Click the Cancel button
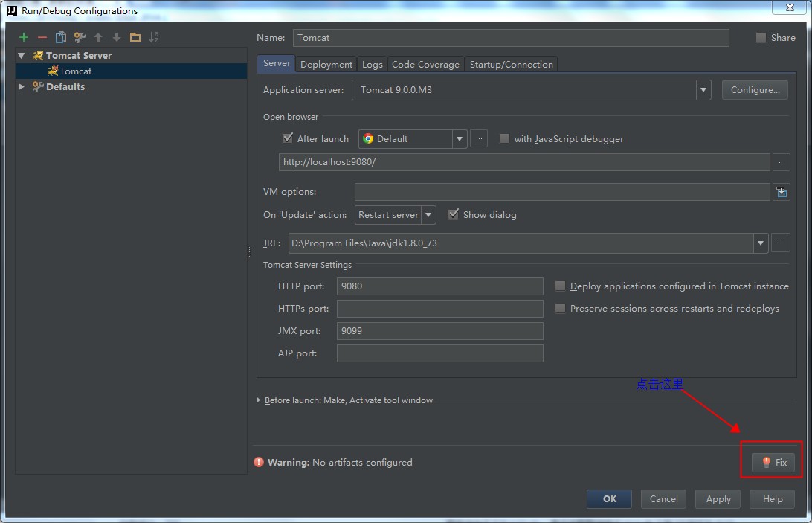The image size is (812, 523). tap(663, 498)
